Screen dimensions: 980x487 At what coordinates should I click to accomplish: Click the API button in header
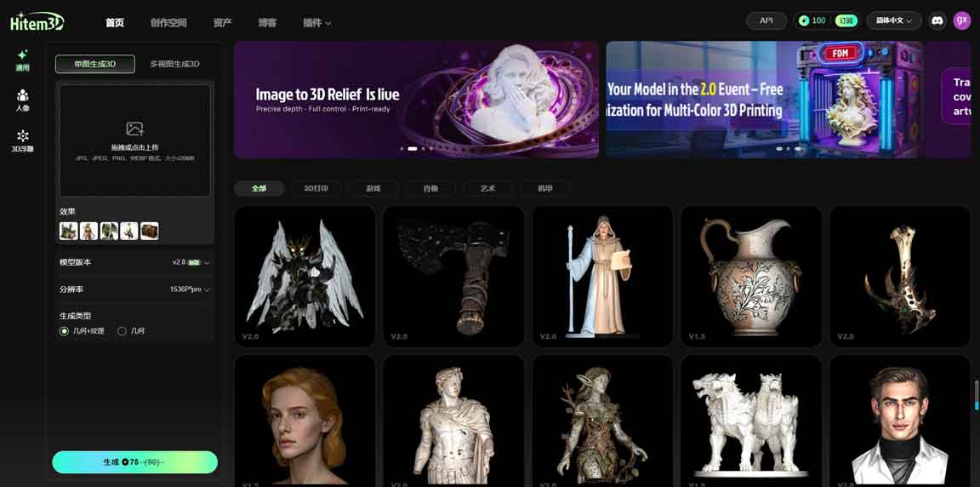coord(766,20)
